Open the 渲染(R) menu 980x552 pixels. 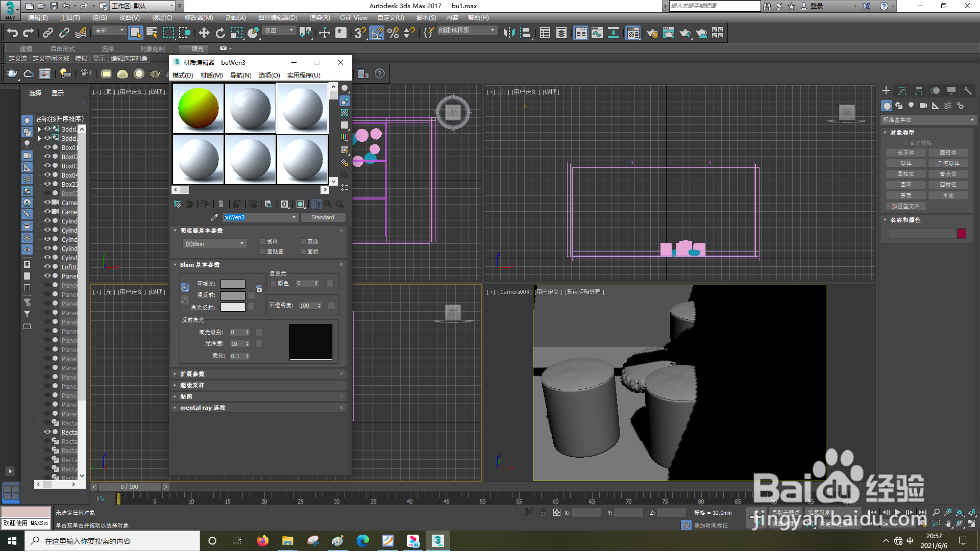click(320, 18)
